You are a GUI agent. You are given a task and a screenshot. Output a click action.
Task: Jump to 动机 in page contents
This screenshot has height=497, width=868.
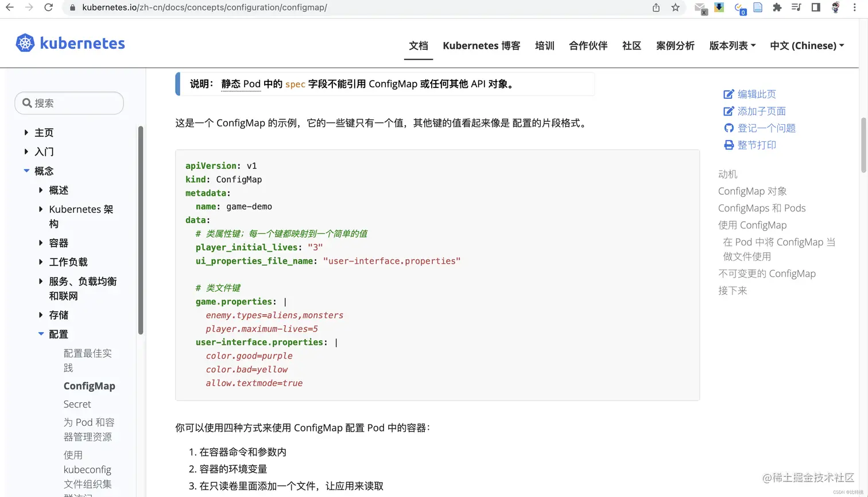click(728, 174)
